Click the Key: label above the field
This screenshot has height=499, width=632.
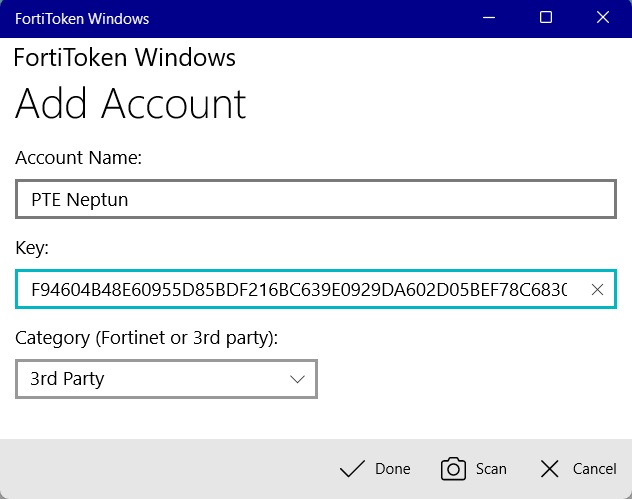click(x=32, y=247)
